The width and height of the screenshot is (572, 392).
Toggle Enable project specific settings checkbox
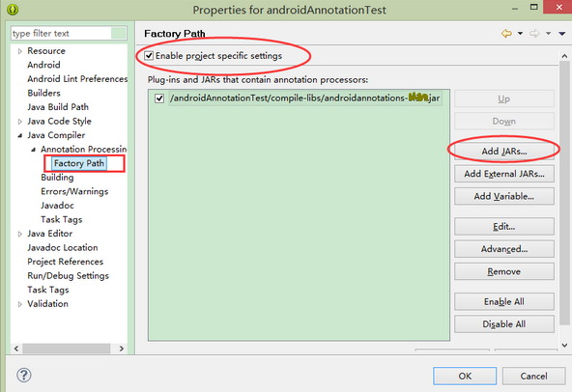tap(149, 56)
